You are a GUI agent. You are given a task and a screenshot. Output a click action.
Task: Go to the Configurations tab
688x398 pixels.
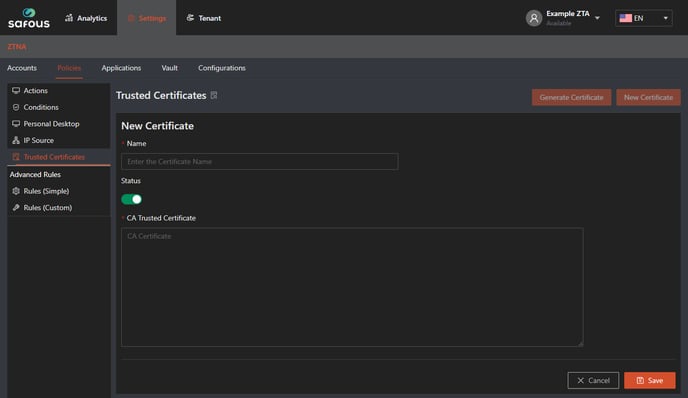click(222, 68)
